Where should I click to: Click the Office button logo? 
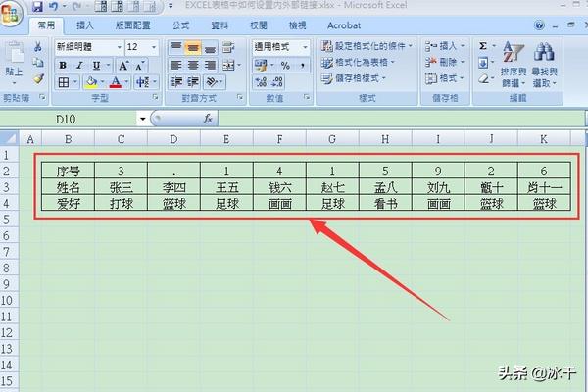point(11,14)
